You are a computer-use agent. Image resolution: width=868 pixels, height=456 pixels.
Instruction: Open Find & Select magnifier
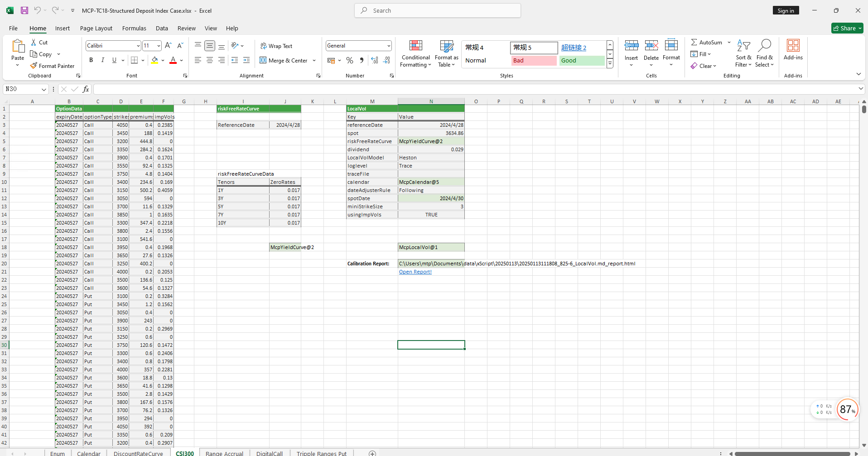tap(765, 53)
